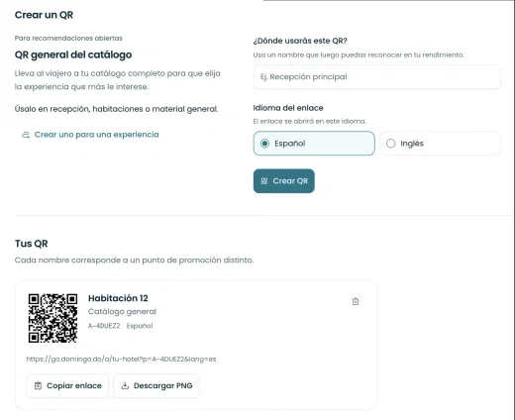Screen dimensions: 515x420
Task: Click the download arrow icon beside Descargar PNG
Action: click(125, 385)
